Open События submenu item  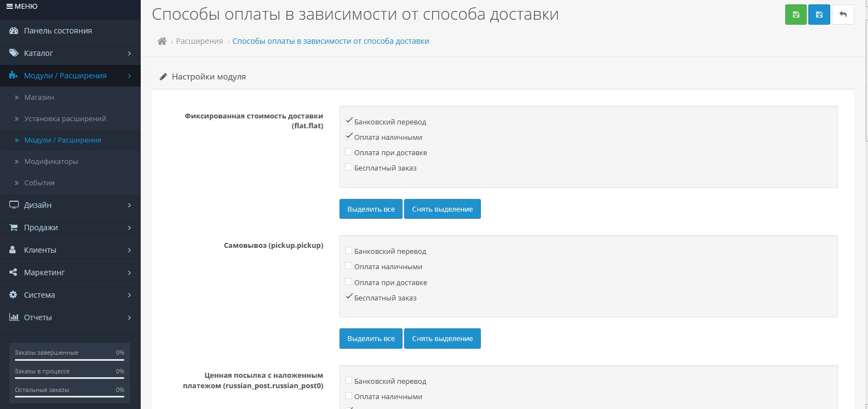pos(70,183)
